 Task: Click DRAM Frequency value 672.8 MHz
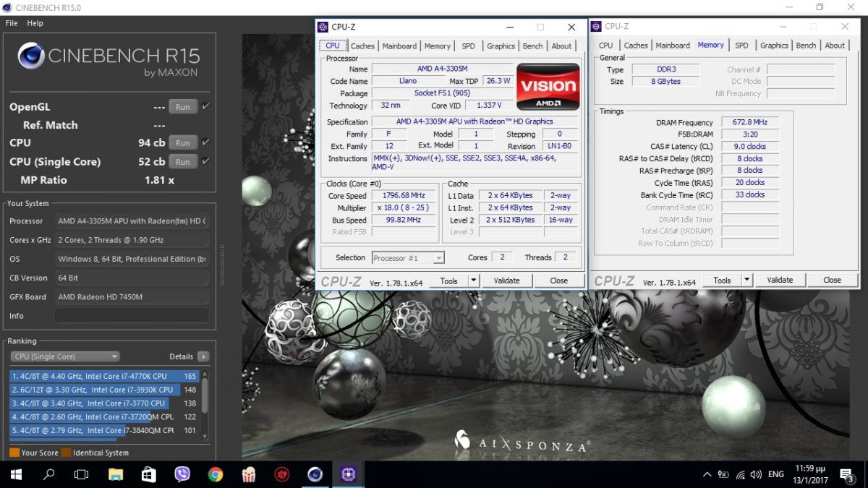pos(749,122)
